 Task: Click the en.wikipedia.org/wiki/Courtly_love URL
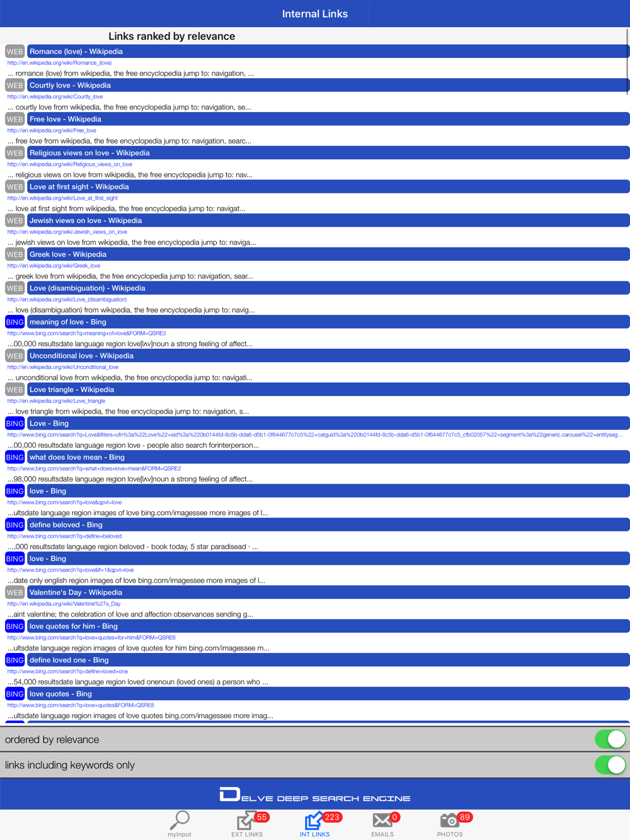click(55, 97)
